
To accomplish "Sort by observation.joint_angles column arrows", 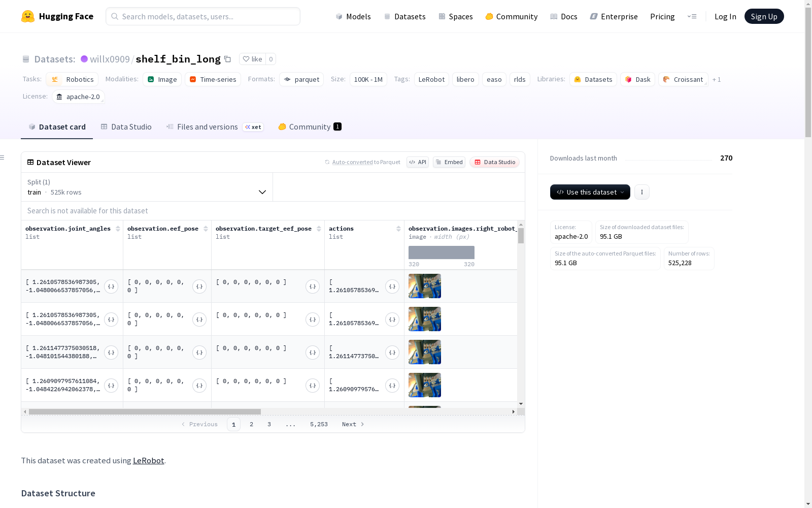I will pyautogui.click(x=118, y=229).
